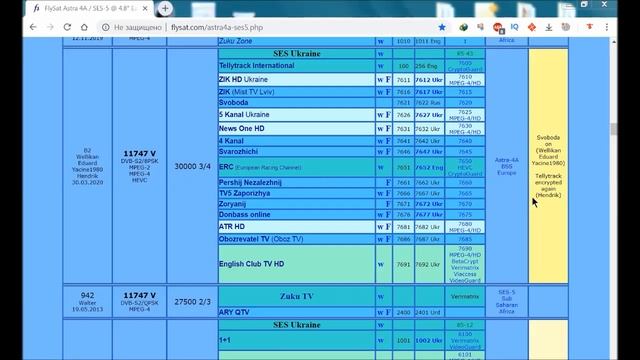Click F icon for Donbass online

coord(388,214)
